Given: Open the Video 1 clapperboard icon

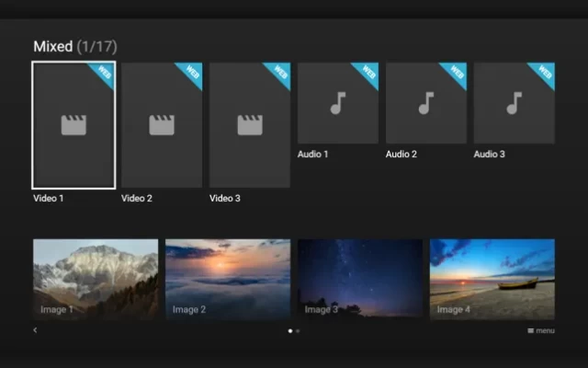Looking at the screenshot, I should coord(73,125).
